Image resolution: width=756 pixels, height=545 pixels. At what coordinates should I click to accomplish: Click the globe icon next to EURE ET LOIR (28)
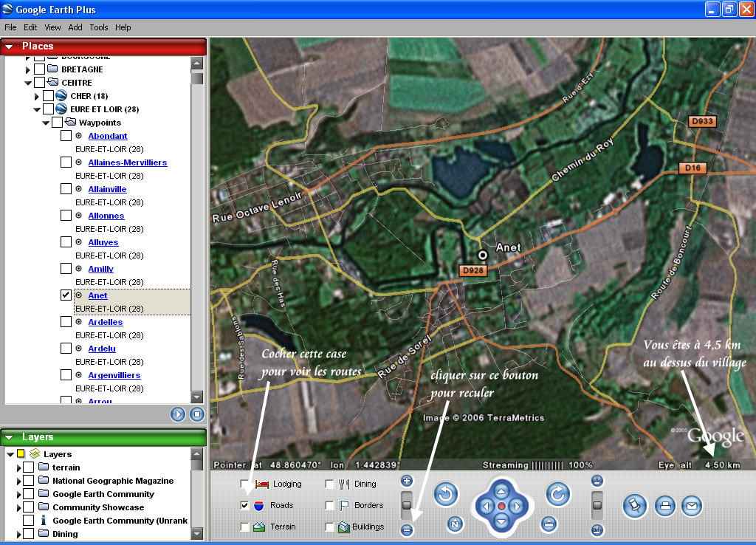[61, 109]
